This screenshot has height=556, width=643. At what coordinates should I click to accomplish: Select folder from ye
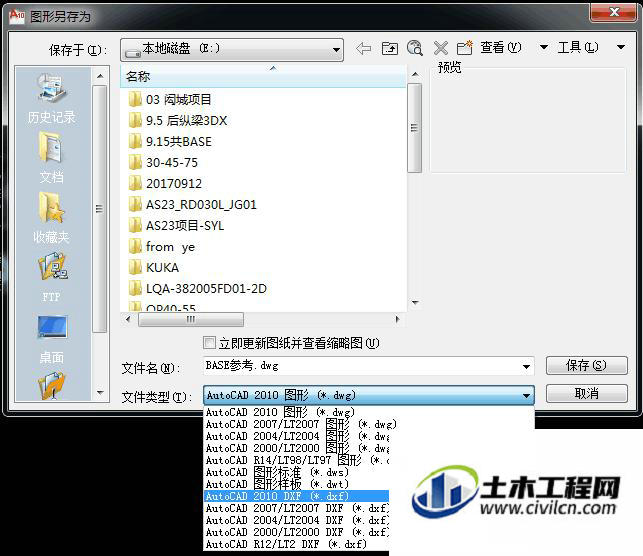[x=162, y=246]
